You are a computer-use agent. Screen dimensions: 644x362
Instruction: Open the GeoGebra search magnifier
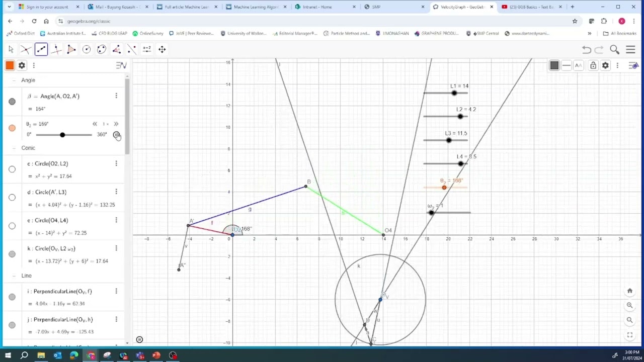point(614,49)
